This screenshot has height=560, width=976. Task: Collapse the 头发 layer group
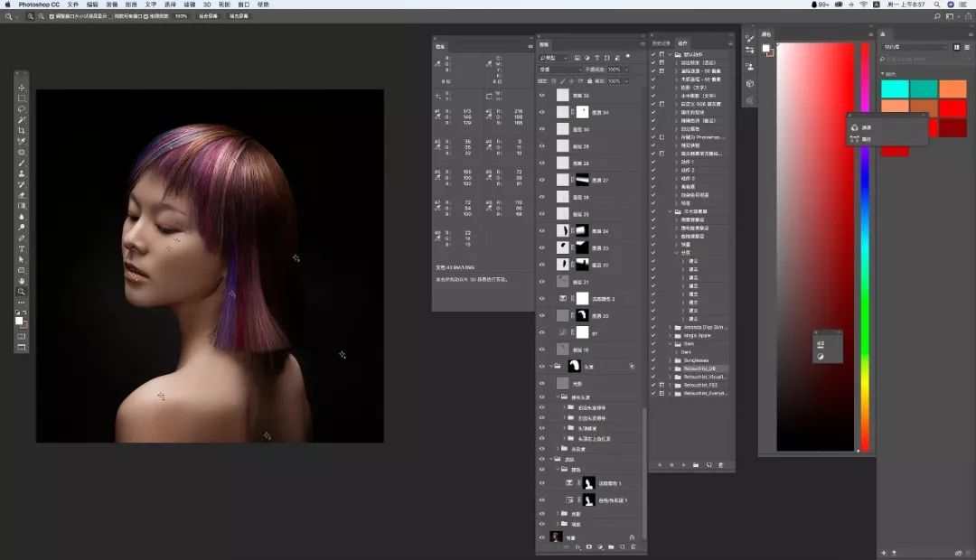click(551, 367)
